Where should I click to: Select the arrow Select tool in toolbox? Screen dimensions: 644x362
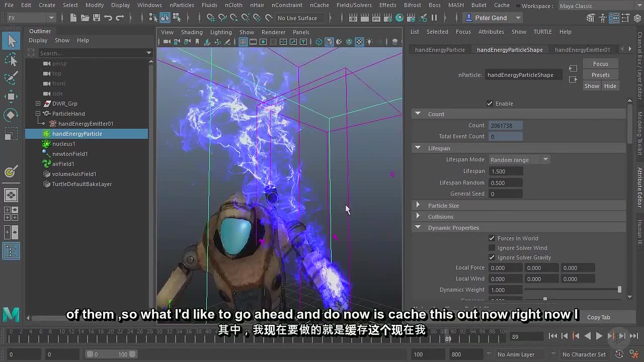pos(11,41)
